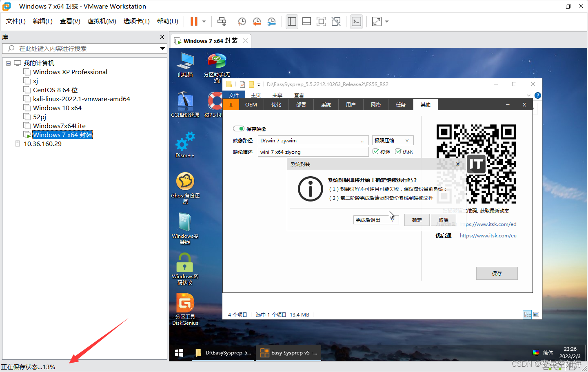Close the library panel
The width and height of the screenshot is (588, 372).
(162, 37)
